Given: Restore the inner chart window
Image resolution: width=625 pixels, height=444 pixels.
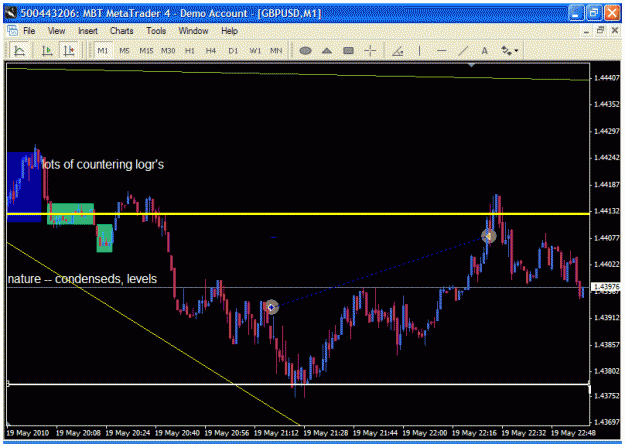Looking at the screenshot, I should click(x=600, y=31).
